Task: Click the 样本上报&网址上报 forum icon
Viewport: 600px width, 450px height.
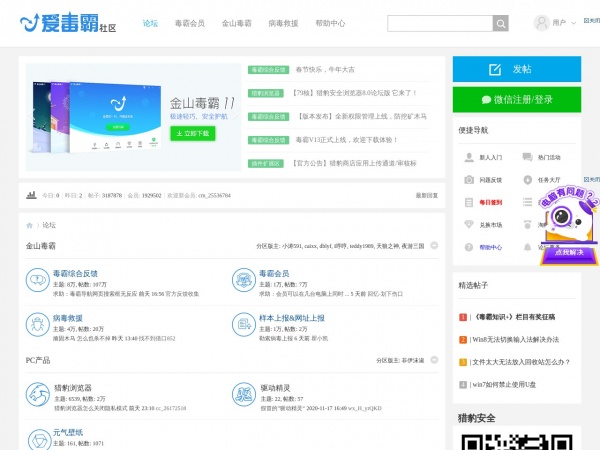Action: pyautogui.click(x=244, y=324)
